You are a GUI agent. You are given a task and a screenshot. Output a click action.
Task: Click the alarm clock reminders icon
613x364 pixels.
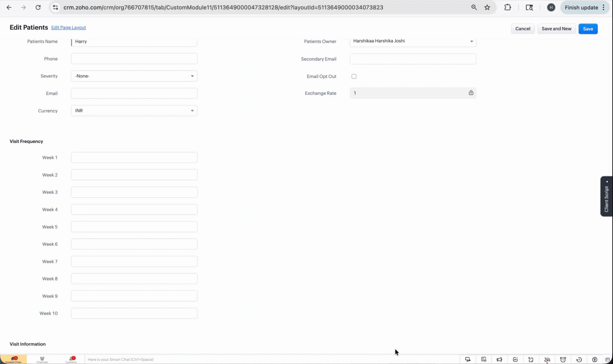point(563,360)
